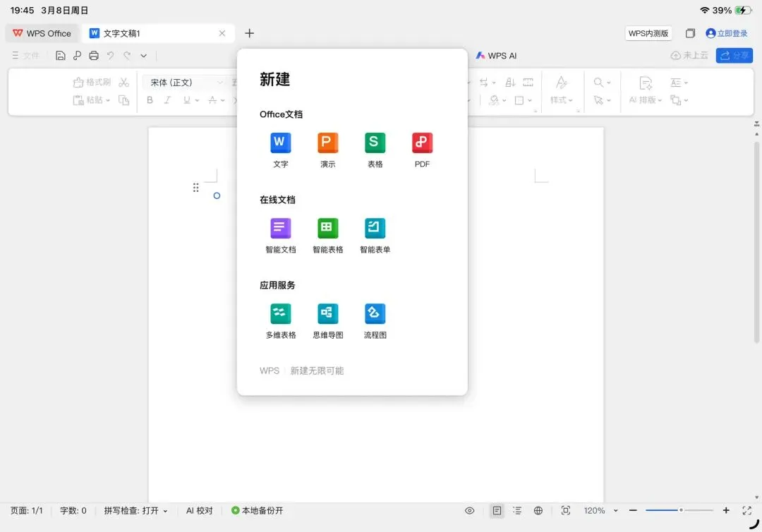Viewport: 762px width, 532px height.
Task: Click the fit page focus icon
Action: pos(566,510)
